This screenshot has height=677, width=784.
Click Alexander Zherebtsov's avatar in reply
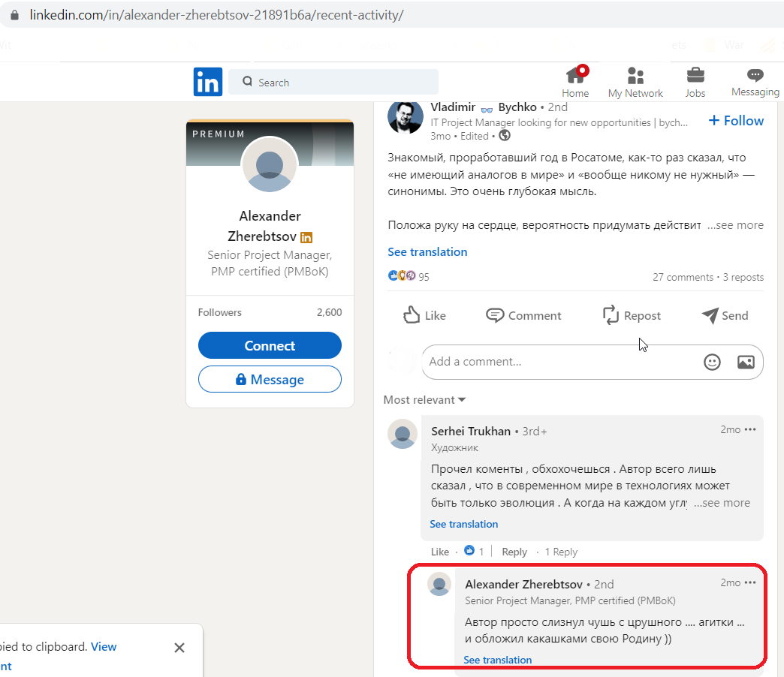coord(439,584)
